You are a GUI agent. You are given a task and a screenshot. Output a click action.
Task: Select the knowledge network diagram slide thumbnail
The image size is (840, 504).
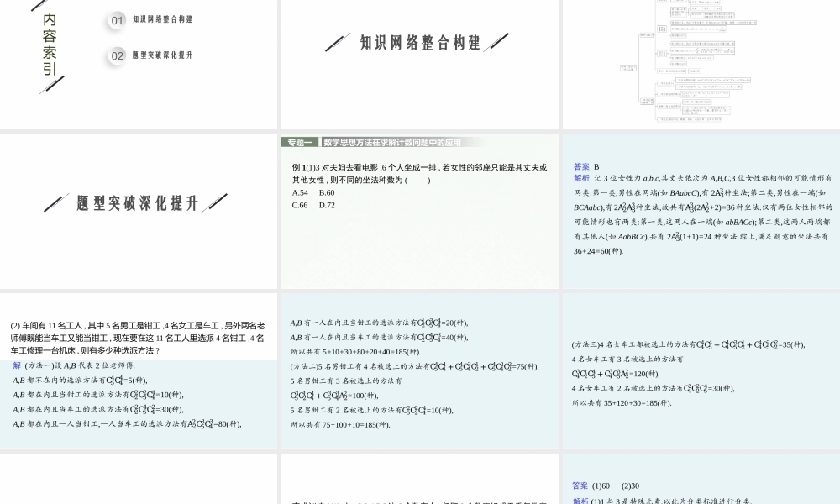tap(700, 63)
